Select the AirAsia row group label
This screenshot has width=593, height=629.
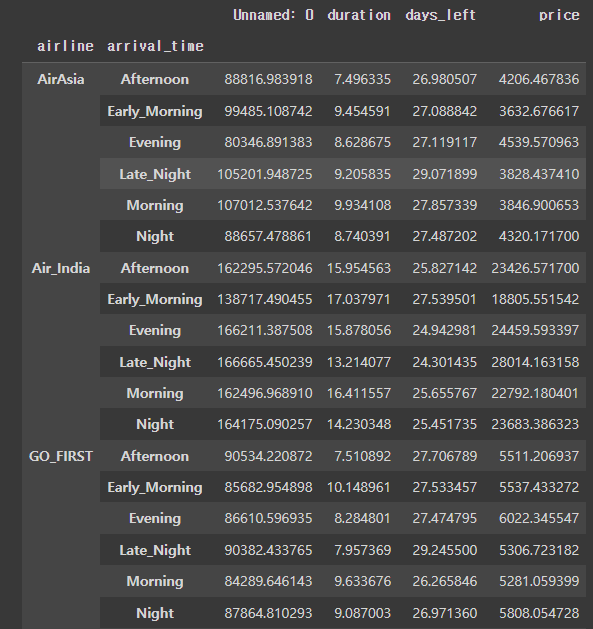tap(61, 79)
